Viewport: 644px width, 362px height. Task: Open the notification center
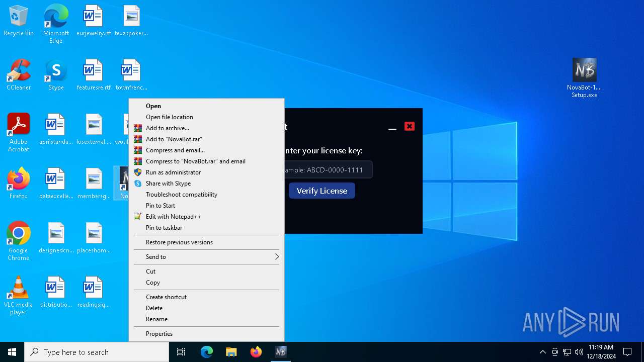pyautogui.click(x=627, y=352)
